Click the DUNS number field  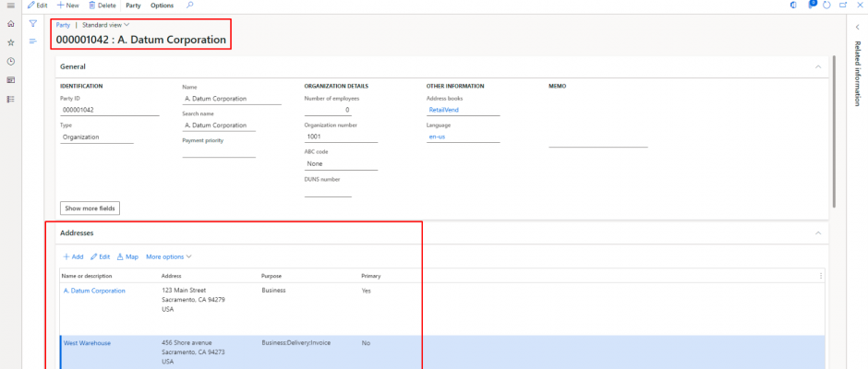pos(328,191)
